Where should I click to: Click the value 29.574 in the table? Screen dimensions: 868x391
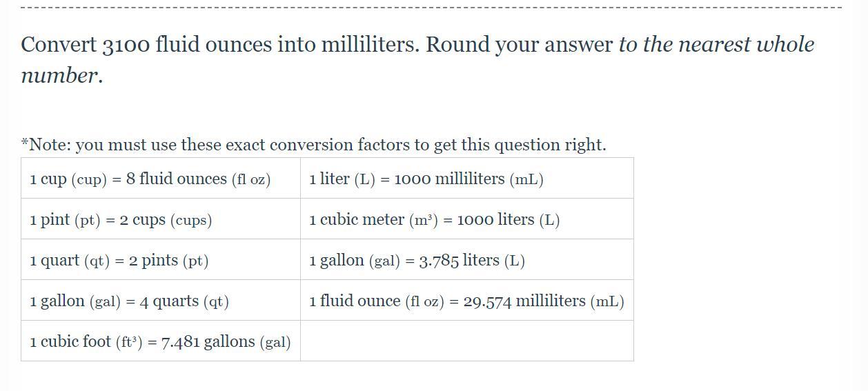click(487, 302)
